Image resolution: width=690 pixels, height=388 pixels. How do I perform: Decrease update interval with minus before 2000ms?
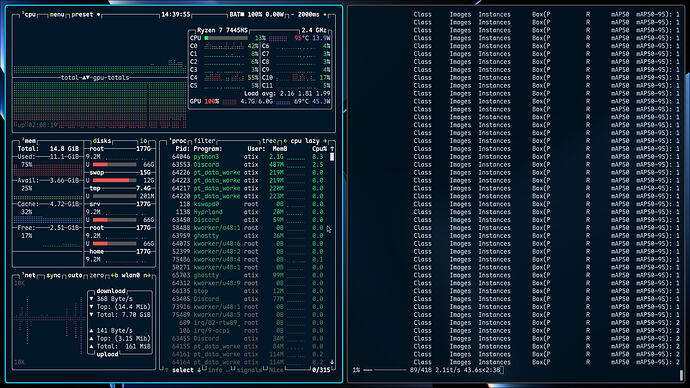[293, 15]
